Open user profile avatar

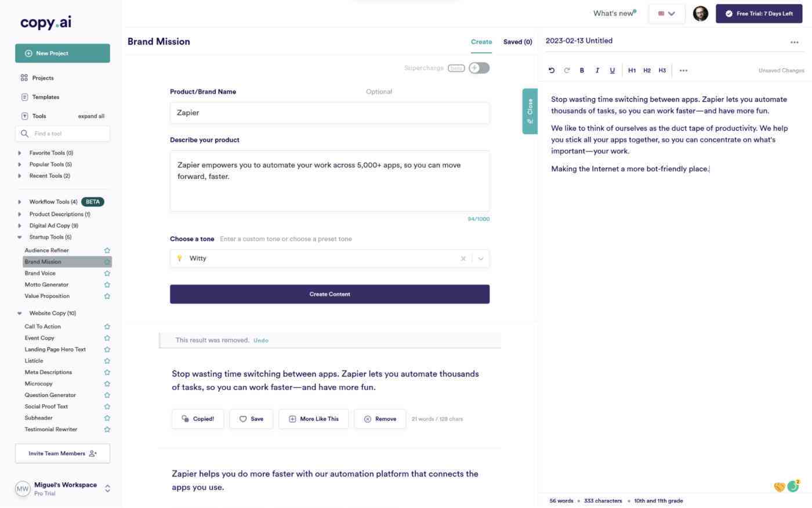click(700, 13)
